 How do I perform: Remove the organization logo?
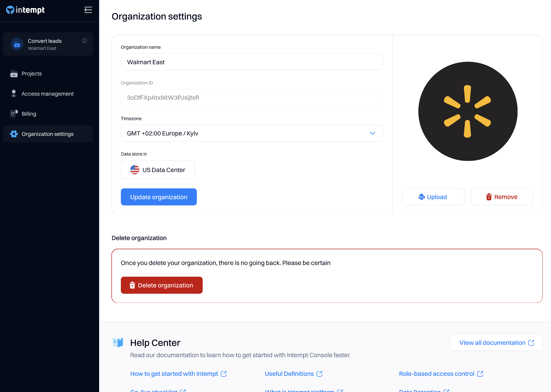[x=502, y=197]
